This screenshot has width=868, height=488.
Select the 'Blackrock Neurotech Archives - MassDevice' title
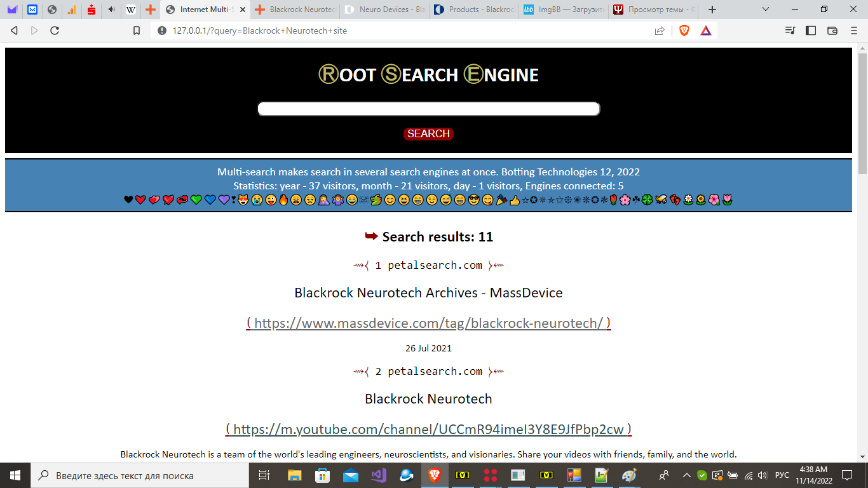point(428,293)
